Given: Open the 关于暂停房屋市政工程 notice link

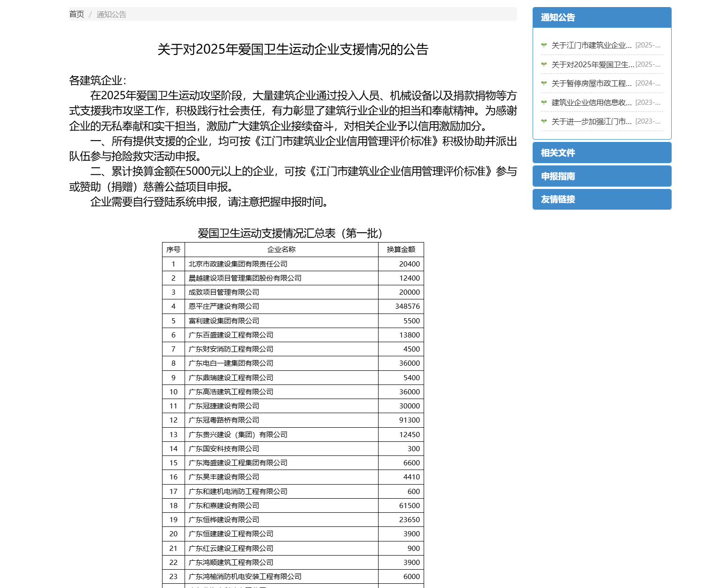Looking at the screenshot, I should coord(591,83).
